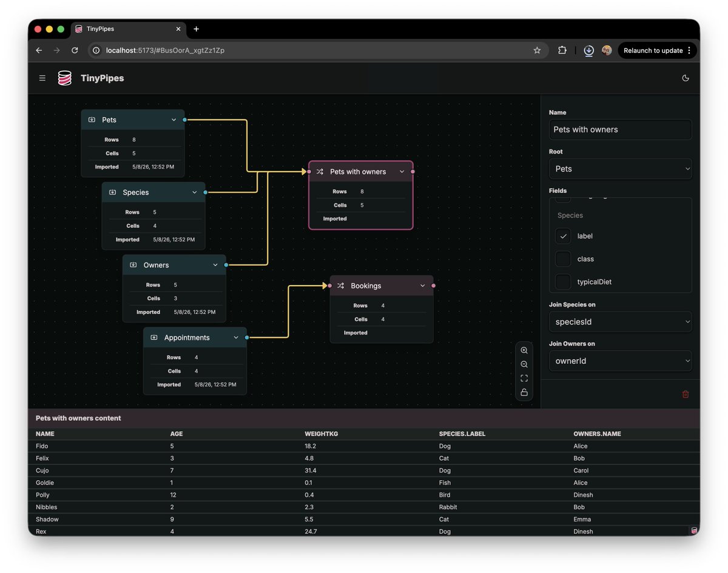The image size is (728, 573).
Task: Click the import icon on Pets node
Action: pos(92,120)
